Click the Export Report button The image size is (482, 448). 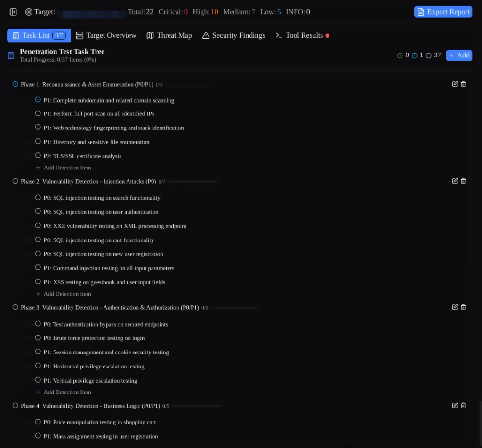(443, 12)
